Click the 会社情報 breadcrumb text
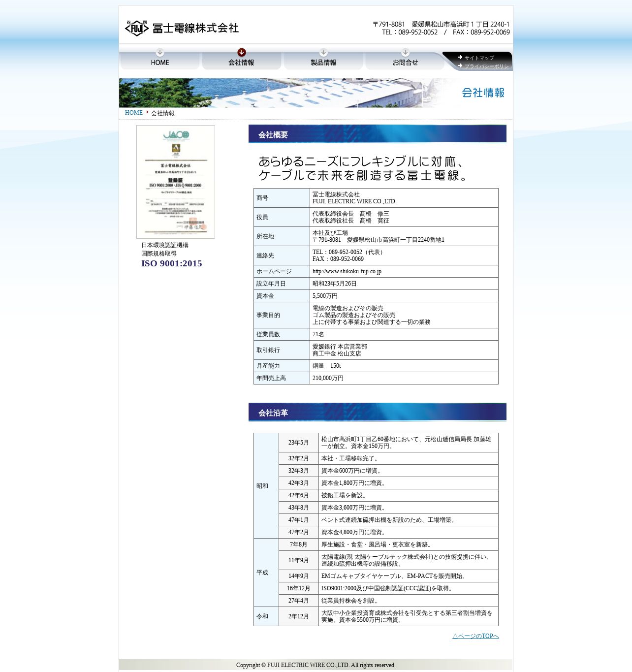632x672 pixels. point(163,113)
